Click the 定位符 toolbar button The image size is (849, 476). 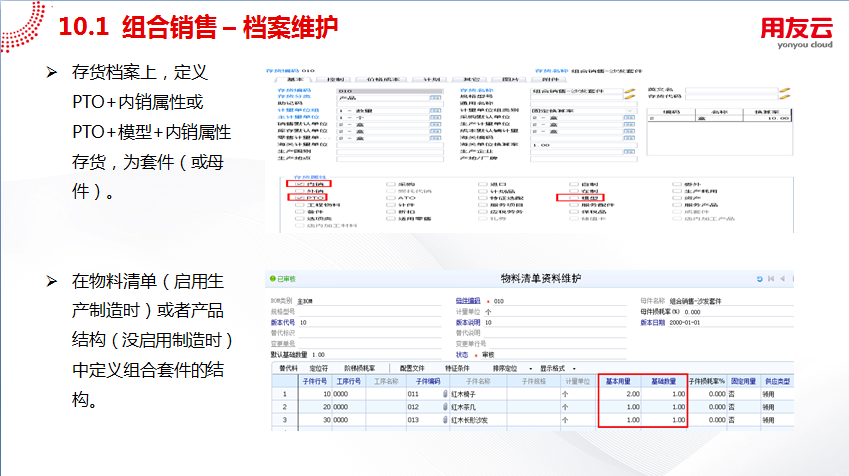point(318,369)
